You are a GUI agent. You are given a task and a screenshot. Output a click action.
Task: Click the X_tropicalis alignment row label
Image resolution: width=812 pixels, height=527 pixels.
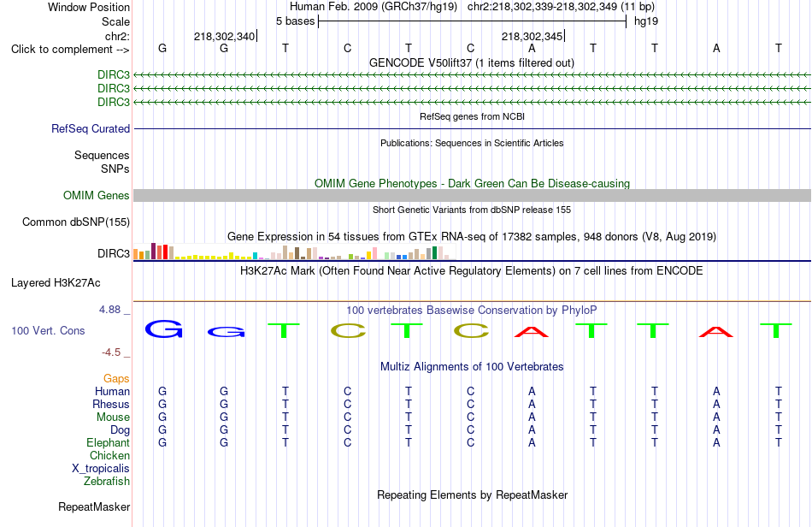point(101,469)
